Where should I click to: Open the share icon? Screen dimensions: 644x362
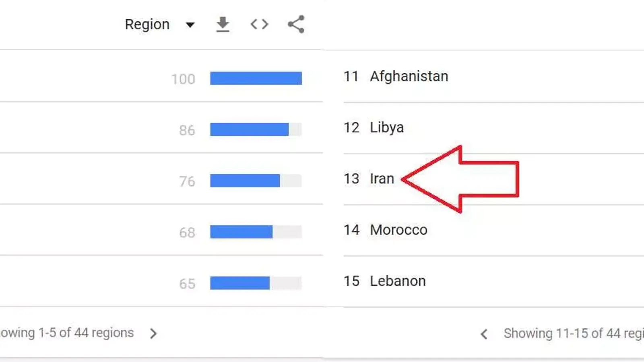click(296, 24)
